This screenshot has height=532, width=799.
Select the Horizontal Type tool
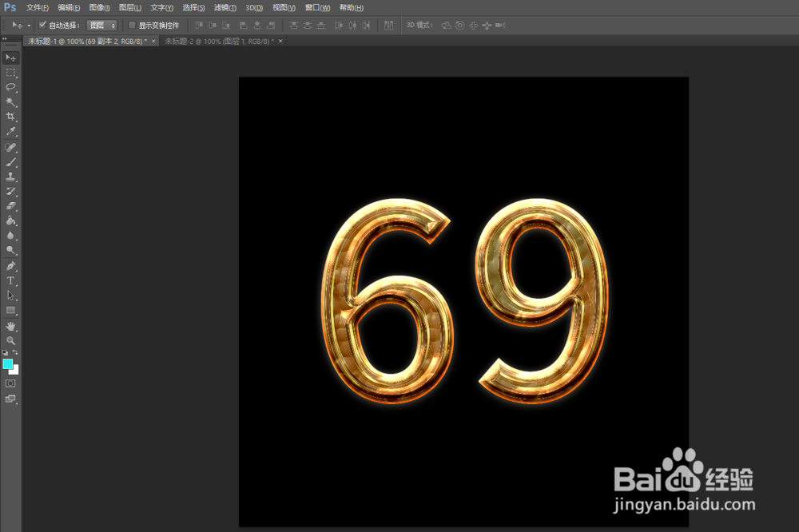point(10,281)
